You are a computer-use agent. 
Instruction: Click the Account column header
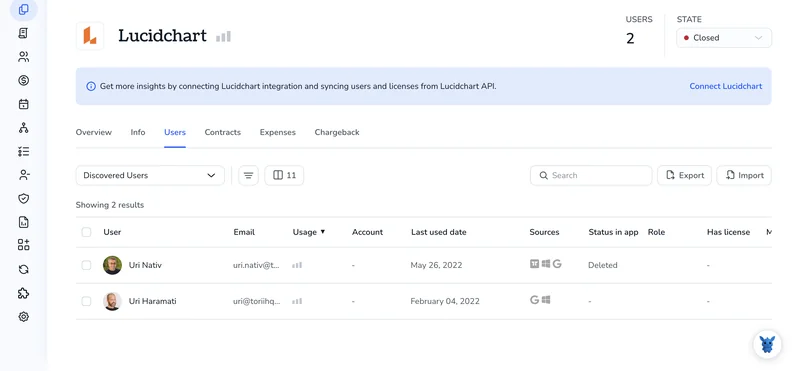[367, 232]
